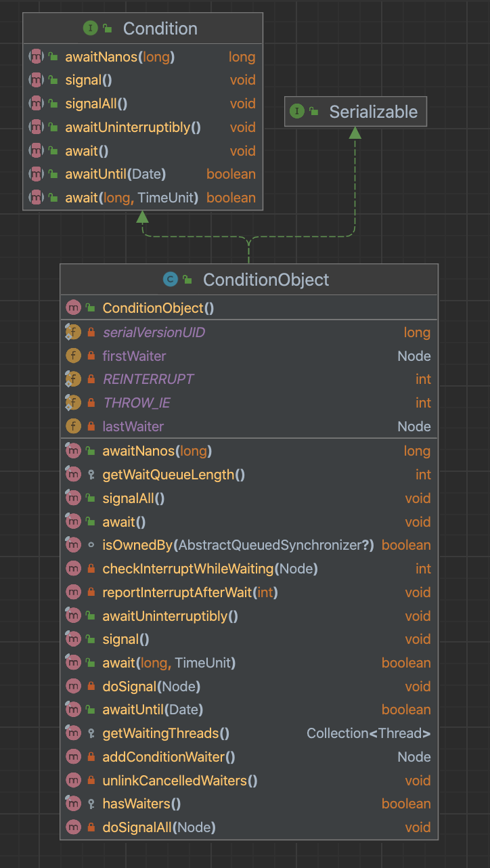
Task: Click the lock icon beside lastWaiter field
Action: click(91, 427)
